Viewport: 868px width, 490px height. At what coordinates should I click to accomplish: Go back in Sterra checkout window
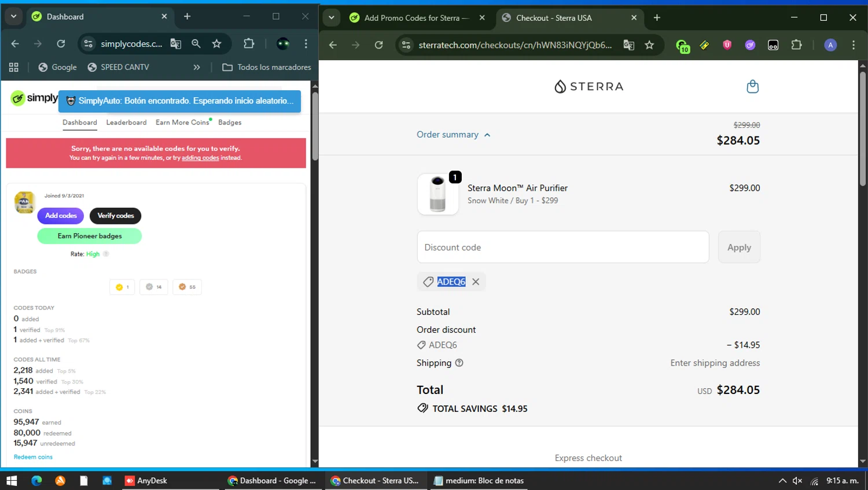333,45
